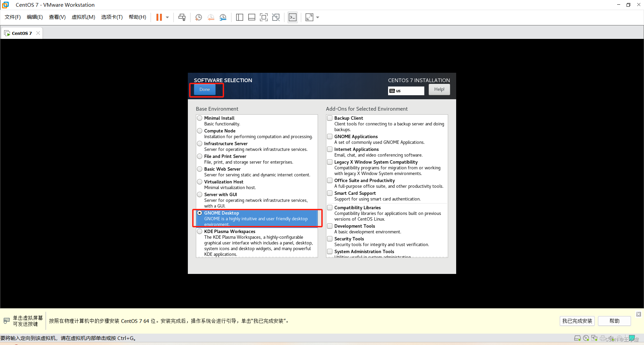Viewport: 644px width, 345px height.
Task: Check the Development Tools add-on
Action: pyautogui.click(x=330, y=226)
